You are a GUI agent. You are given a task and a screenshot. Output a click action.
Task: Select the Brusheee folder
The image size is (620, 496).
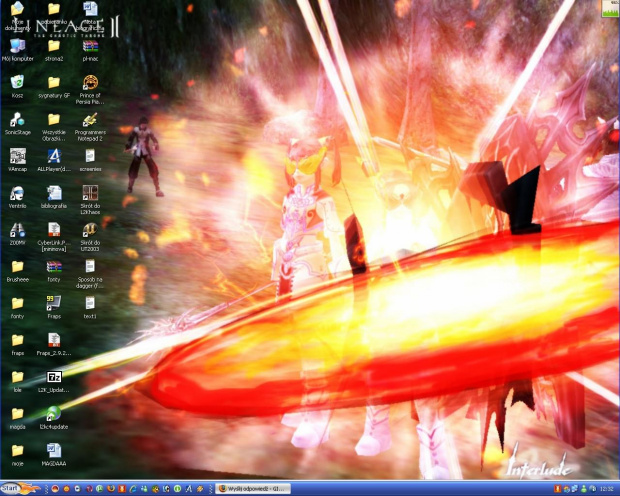(17, 267)
